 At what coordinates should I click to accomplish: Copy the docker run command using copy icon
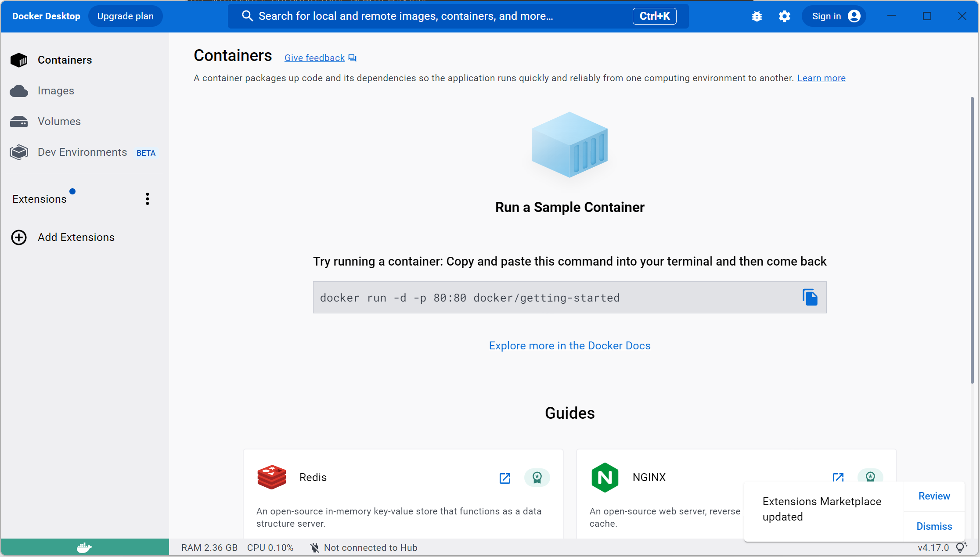click(810, 297)
